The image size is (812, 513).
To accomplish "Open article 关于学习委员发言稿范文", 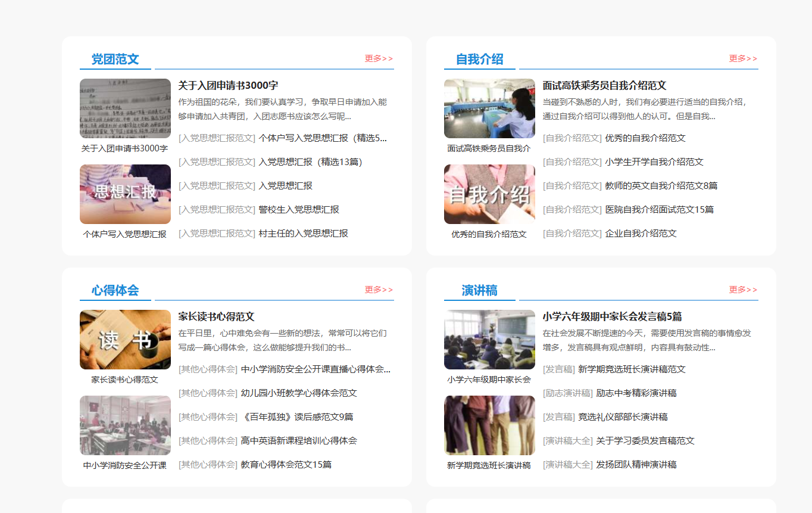I will (x=645, y=441).
